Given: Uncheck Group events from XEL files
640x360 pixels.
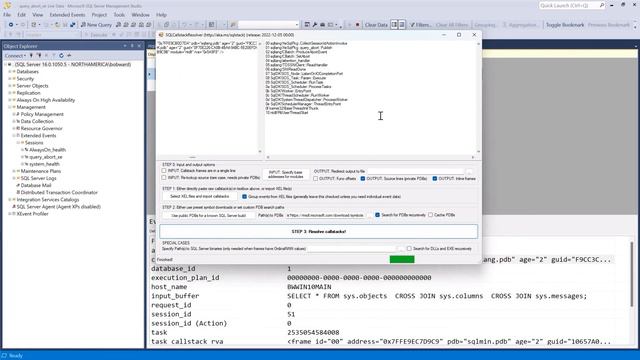Looking at the screenshot, I should 244,197.
